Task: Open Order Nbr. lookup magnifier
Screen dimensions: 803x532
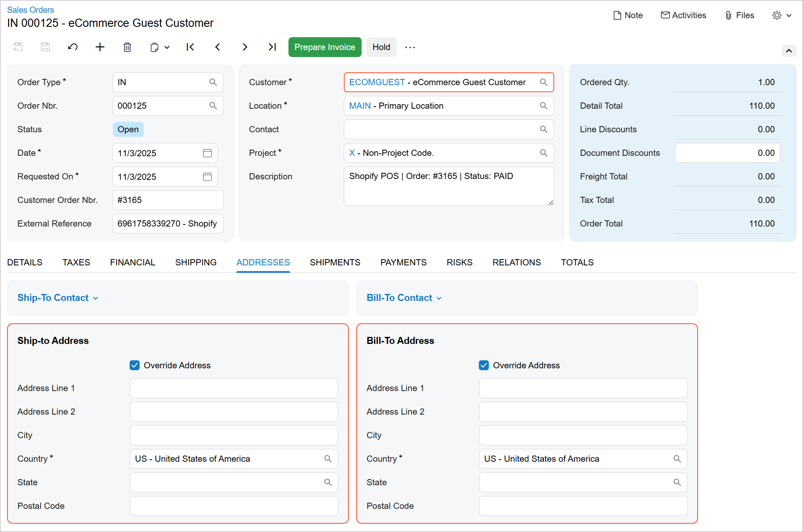Action: coord(213,106)
